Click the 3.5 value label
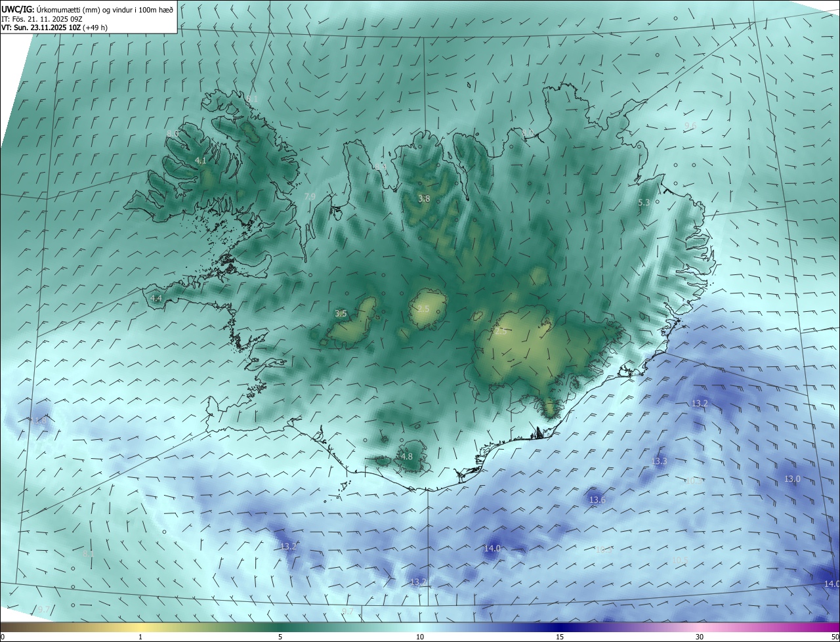Image resolution: width=840 pixels, height=642 pixels. click(341, 314)
